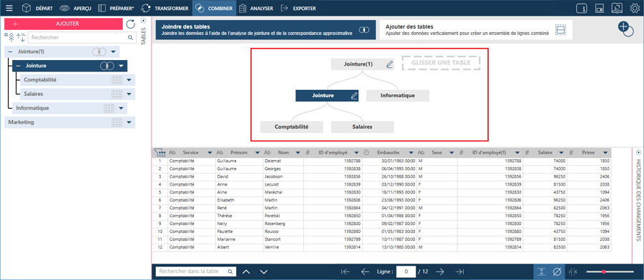Click the sort ascending icon above table list
644x280 pixels.
21,37
